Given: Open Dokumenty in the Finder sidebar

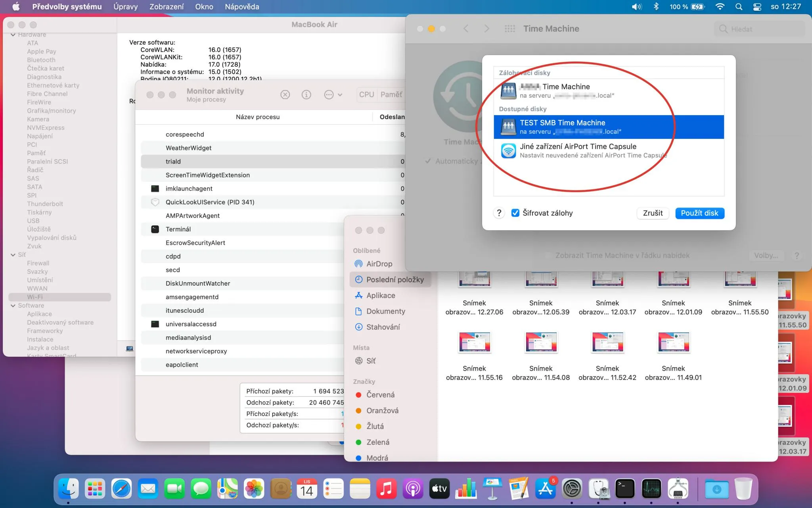Looking at the screenshot, I should pyautogui.click(x=385, y=311).
